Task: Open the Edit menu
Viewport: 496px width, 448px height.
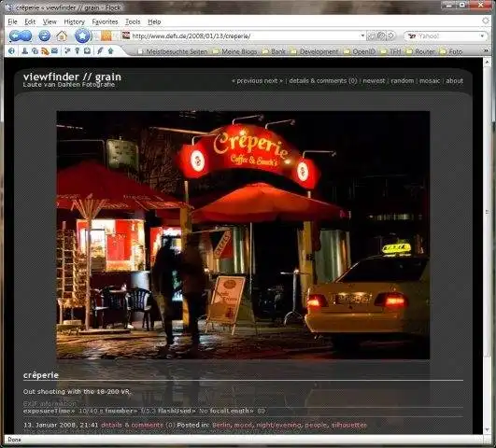Action: pyautogui.click(x=30, y=21)
